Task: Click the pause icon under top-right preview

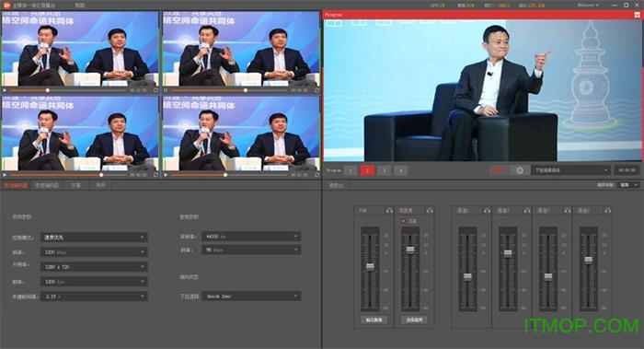Action: click(166, 90)
